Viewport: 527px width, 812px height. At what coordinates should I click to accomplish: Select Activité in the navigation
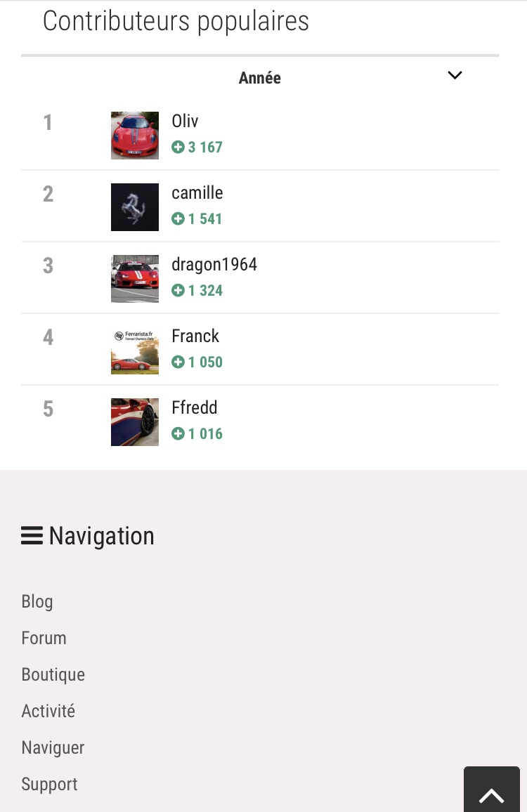(48, 712)
